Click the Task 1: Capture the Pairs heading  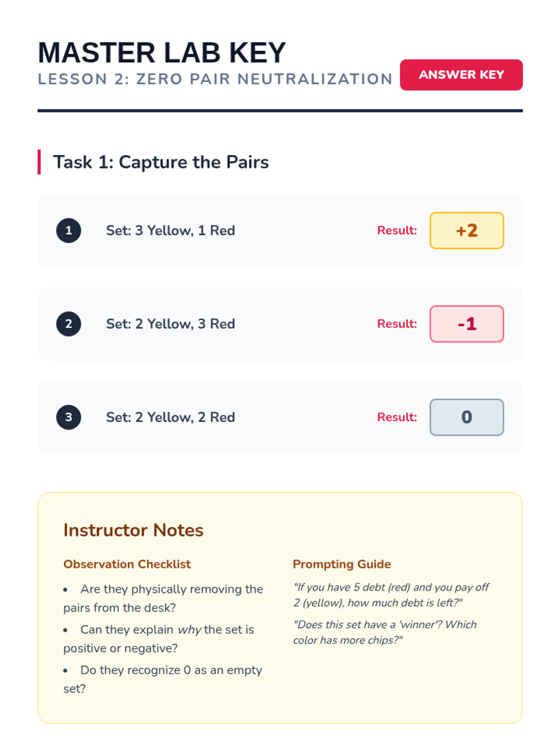point(161,162)
